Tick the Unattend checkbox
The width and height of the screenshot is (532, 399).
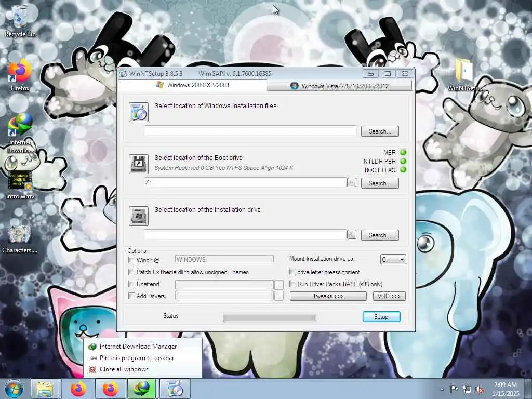click(131, 284)
